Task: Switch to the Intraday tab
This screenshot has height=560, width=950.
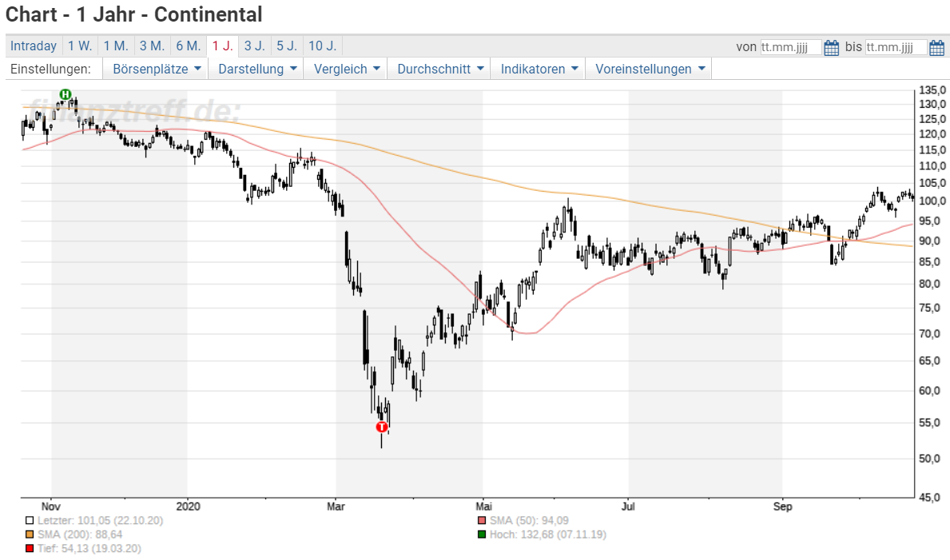Action: click(x=34, y=46)
